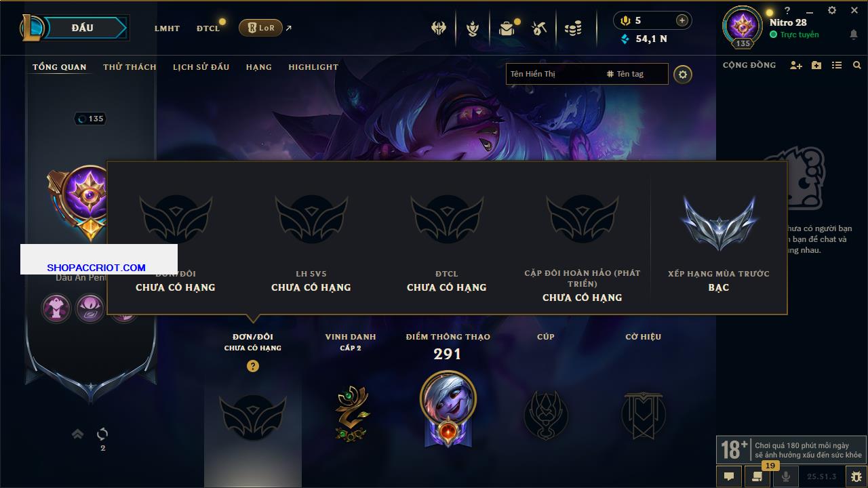Open the chat bubble icon at bottom
Screen dimensions: 868x488
point(728,476)
